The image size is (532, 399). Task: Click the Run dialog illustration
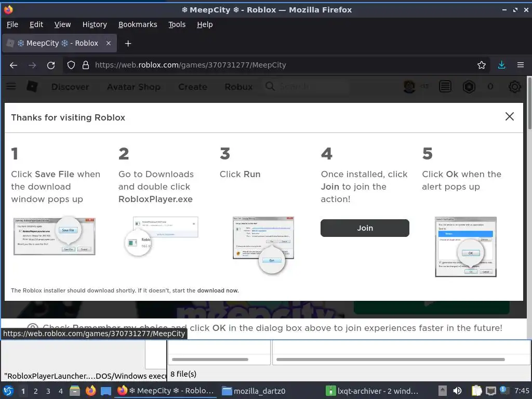coord(263,245)
